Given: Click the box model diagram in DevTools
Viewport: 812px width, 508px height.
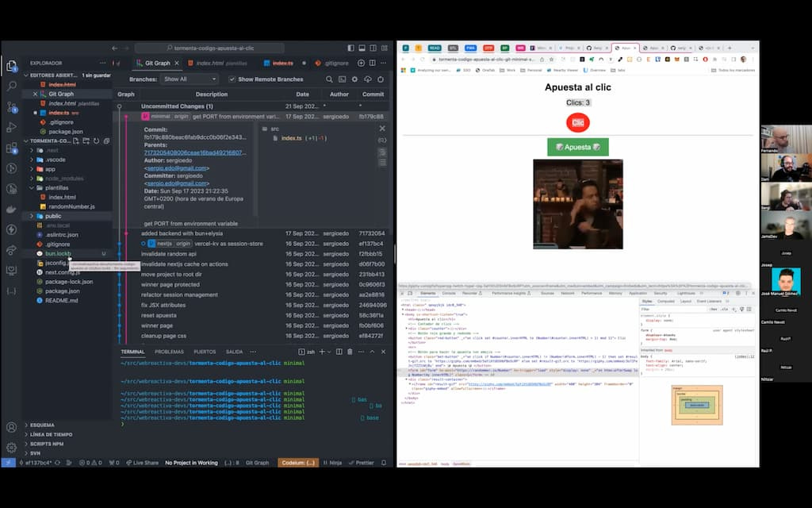Looking at the screenshot, I should coord(696,405).
